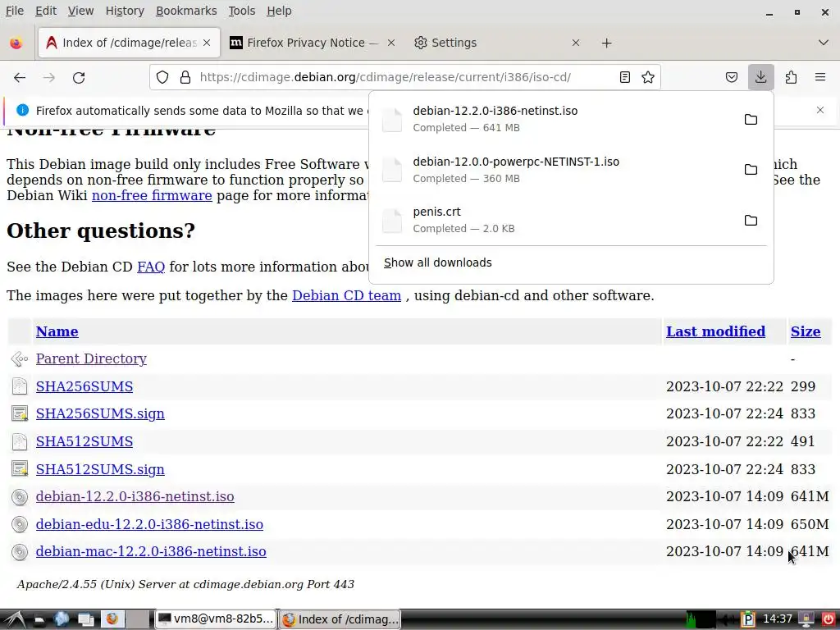Close the Firefox Privacy Notice tab
This screenshot has width=840, height=630.
click(391, 43)
